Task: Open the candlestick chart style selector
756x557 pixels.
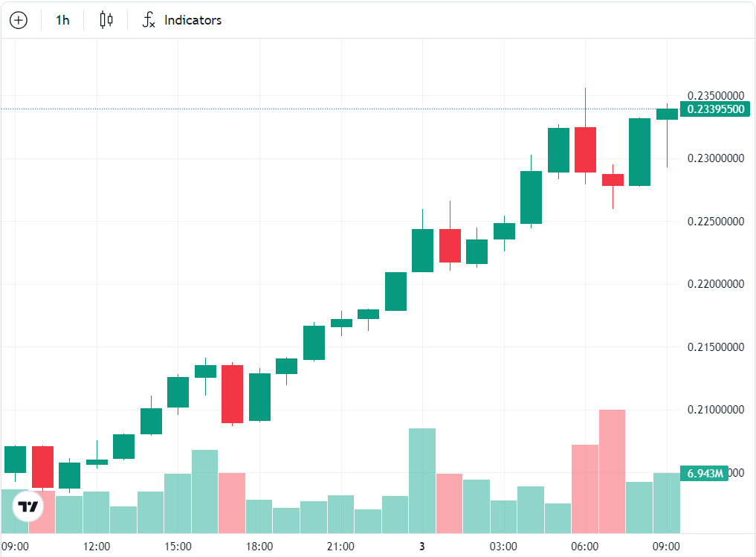Action: pyautogui.click(x=106, y=20)
